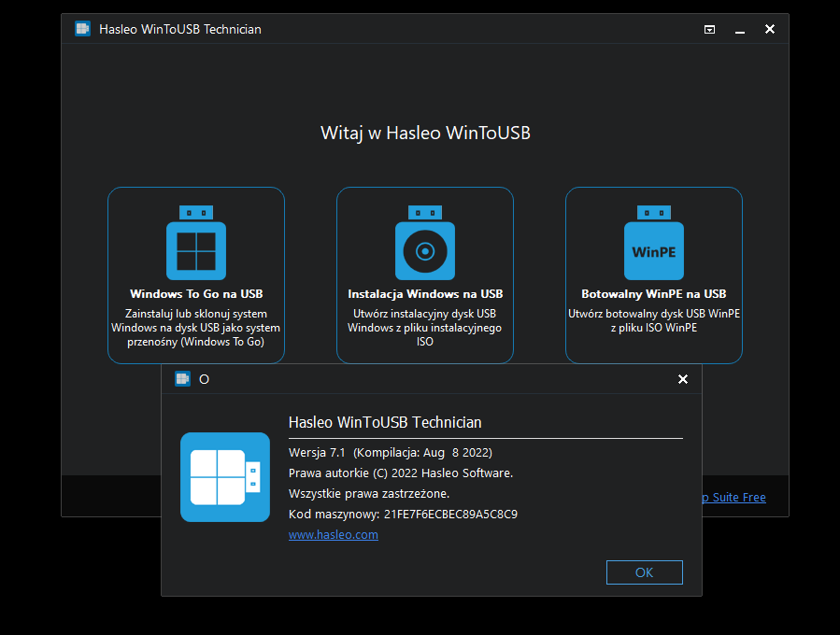Click the main window title text

[x=180, y=30]
